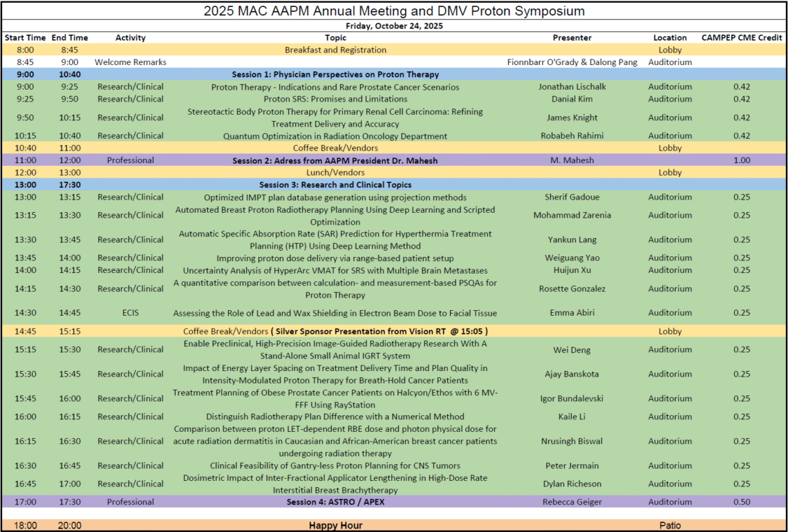
Task: Click the 'Happy Hour' cell
Action: 335,526
